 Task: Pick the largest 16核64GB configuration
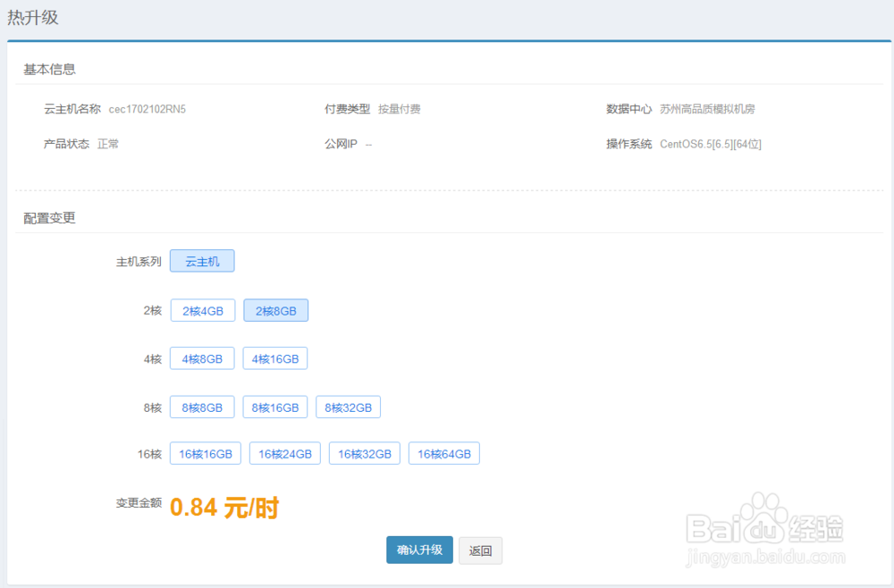(443, 453)
